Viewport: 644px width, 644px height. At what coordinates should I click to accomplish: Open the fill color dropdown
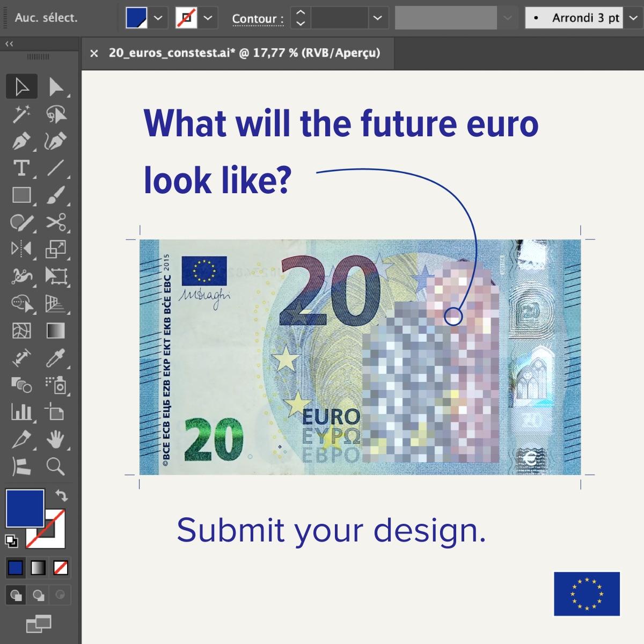point(158,18)
